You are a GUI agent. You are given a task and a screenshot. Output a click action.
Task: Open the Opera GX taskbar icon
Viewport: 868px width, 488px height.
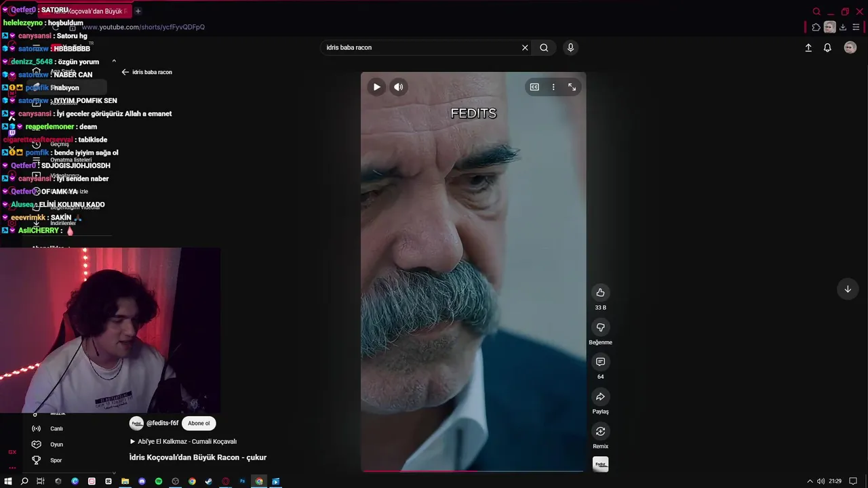pyautogui.click(x=226, y=481)
